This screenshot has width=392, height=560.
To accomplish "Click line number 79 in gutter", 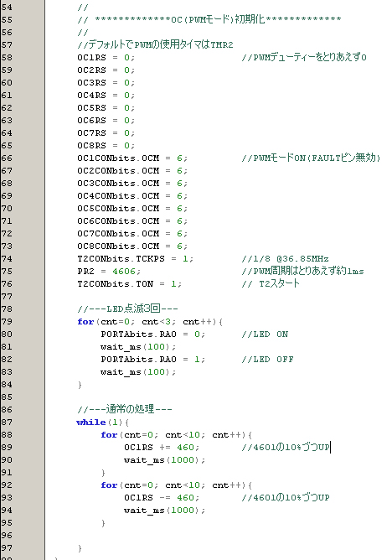I will click(7, 321).
